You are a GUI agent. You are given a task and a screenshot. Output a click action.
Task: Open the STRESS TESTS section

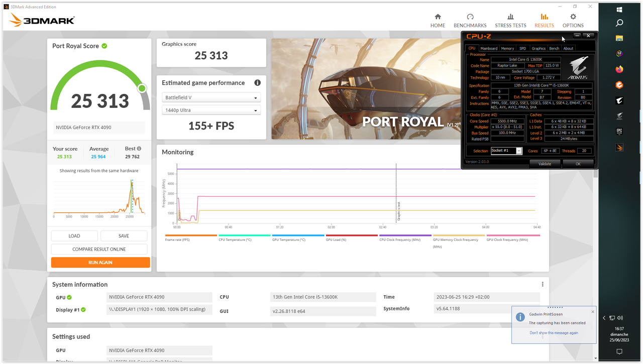(x=510, y=21)
